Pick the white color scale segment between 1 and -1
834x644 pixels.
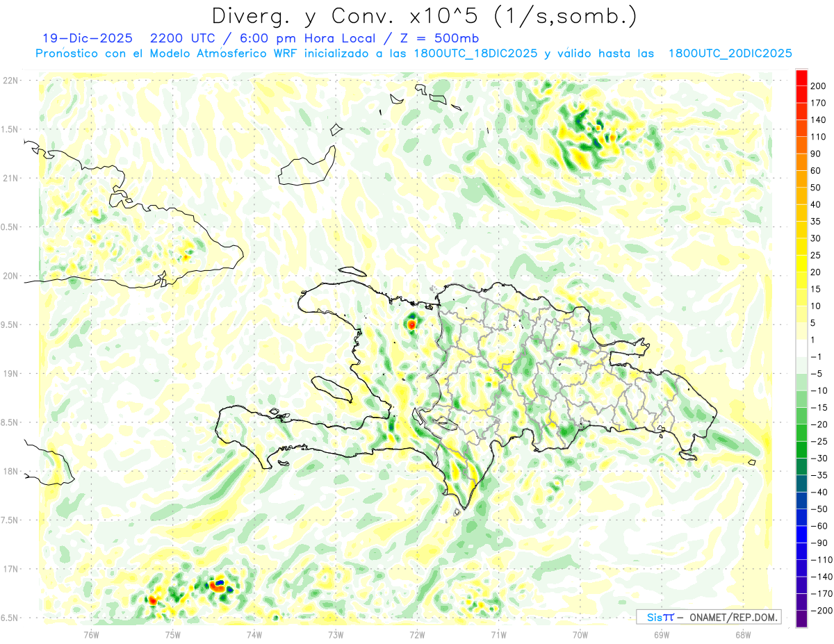click(801, 349)
